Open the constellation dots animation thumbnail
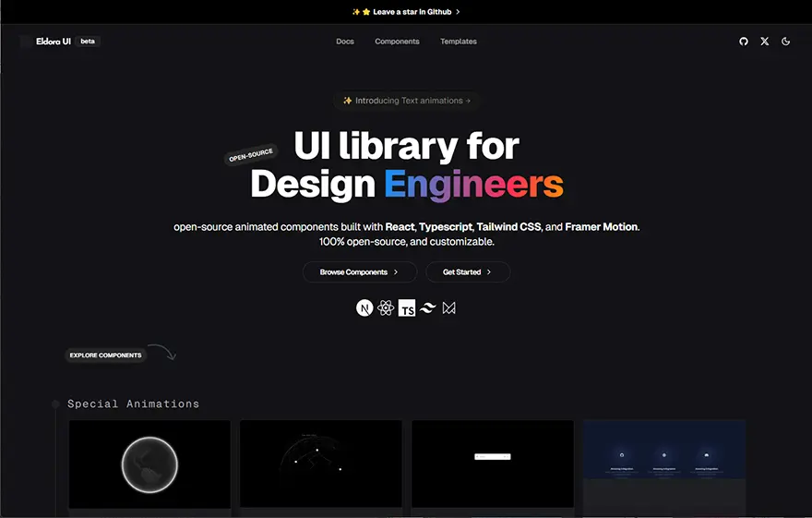This screenshot has height=518, width=812. pyautogui.click(x=320, y=464)
